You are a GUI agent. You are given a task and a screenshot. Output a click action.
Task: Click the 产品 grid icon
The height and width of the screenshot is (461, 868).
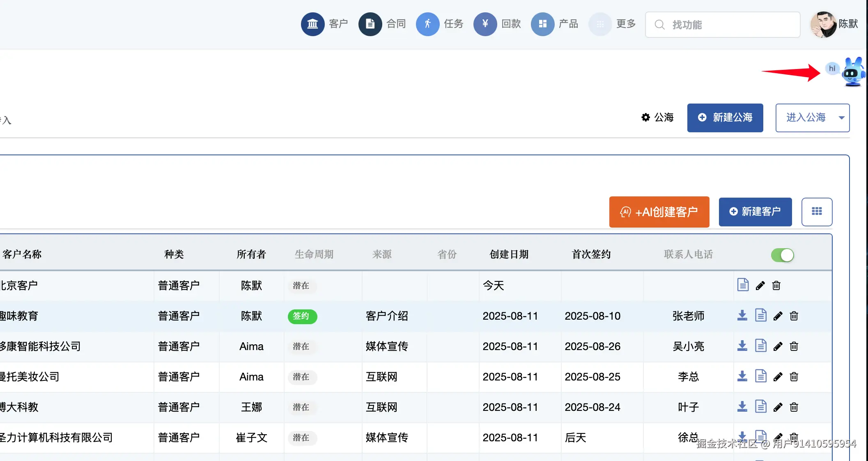click(x=542, y=24)
